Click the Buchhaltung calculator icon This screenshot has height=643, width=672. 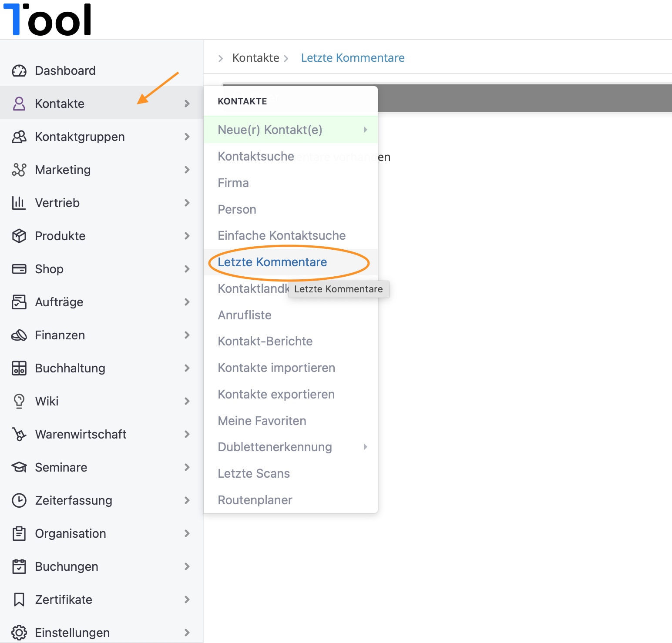(x=19, y=368)
